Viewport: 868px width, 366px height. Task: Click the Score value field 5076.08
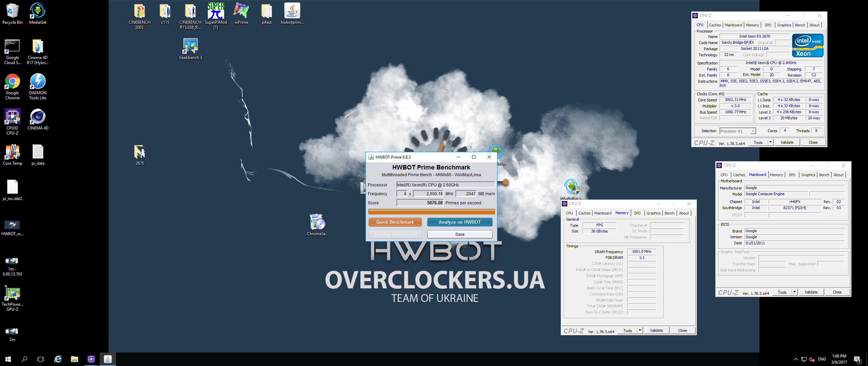click(420, 203)
